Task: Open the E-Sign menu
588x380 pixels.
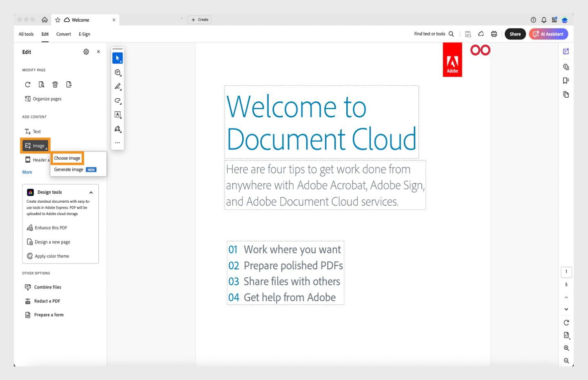Action: [84, 34]
